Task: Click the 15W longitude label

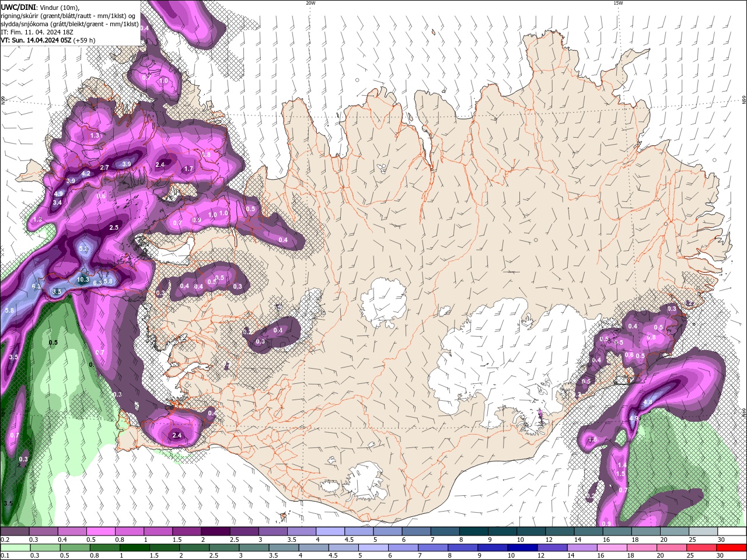Action: pyautogui.click(x=618, y=3)
